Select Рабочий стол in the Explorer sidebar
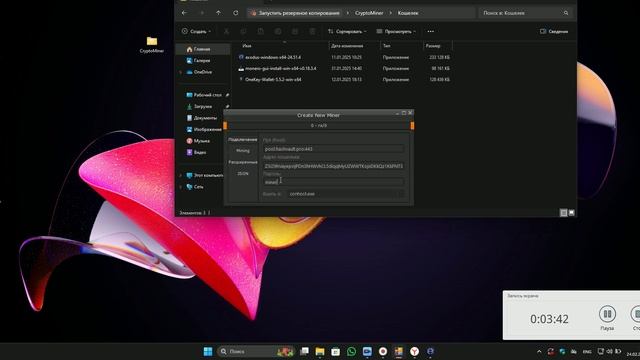 (203, 95)
